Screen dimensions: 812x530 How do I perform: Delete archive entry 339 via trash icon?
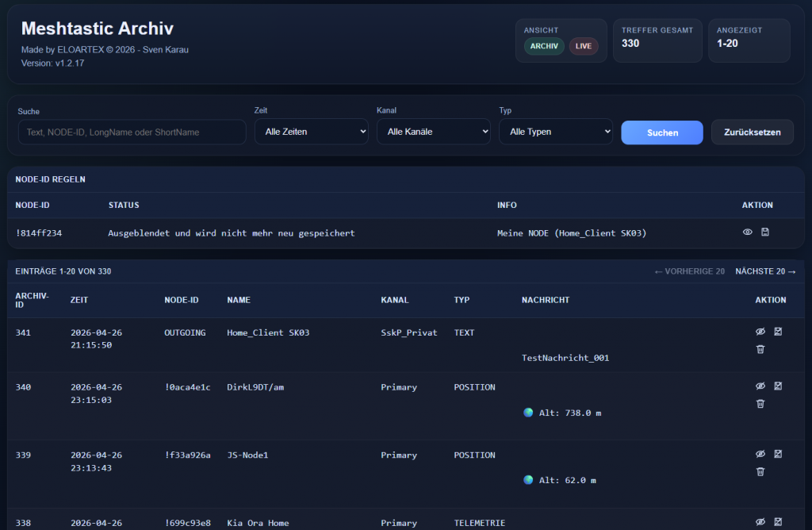(x=760, y=472)
